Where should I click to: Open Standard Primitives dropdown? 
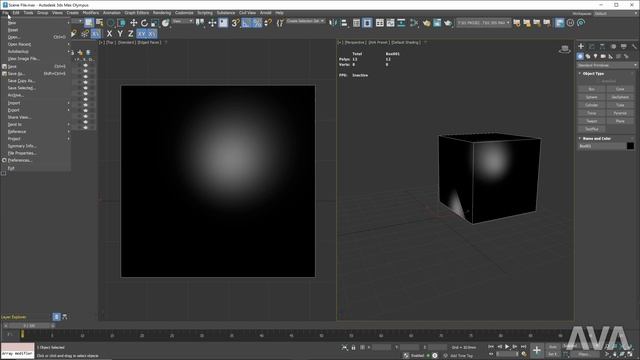(607, 65)
